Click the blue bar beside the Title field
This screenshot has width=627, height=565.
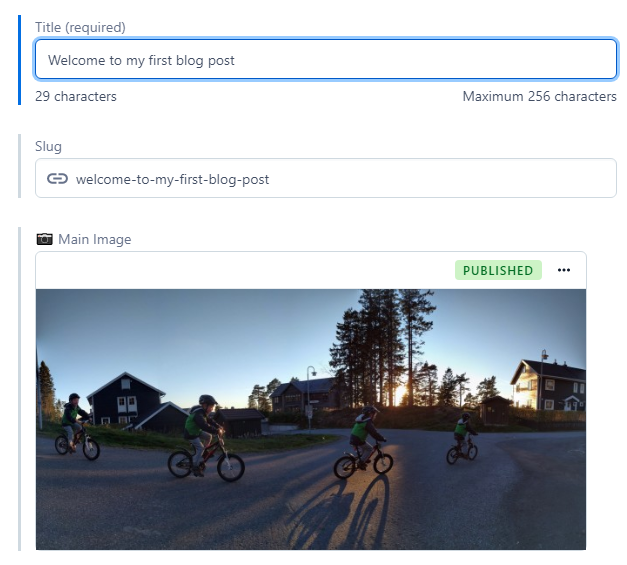tap(19, 60)
